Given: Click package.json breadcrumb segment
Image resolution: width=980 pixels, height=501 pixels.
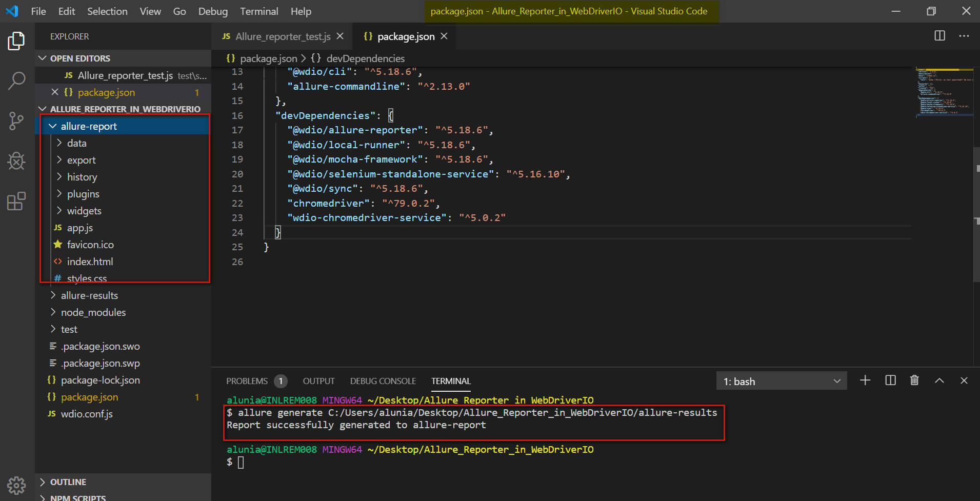Looking at the screenshot, I should pos(268,58).
